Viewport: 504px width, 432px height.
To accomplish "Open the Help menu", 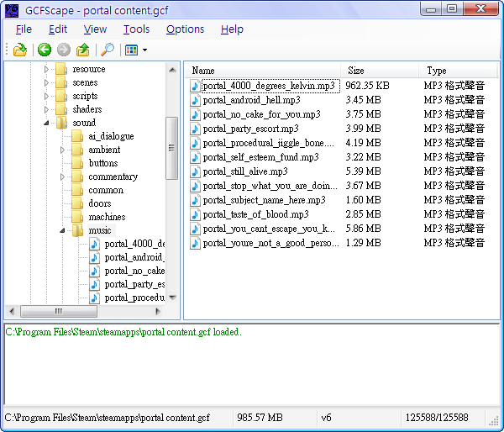I will tap(232, 29).
